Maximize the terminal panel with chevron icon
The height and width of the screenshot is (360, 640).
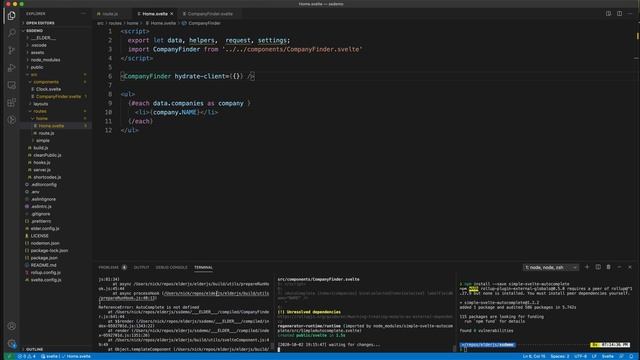pyautogui.click(x=619, y=267)
